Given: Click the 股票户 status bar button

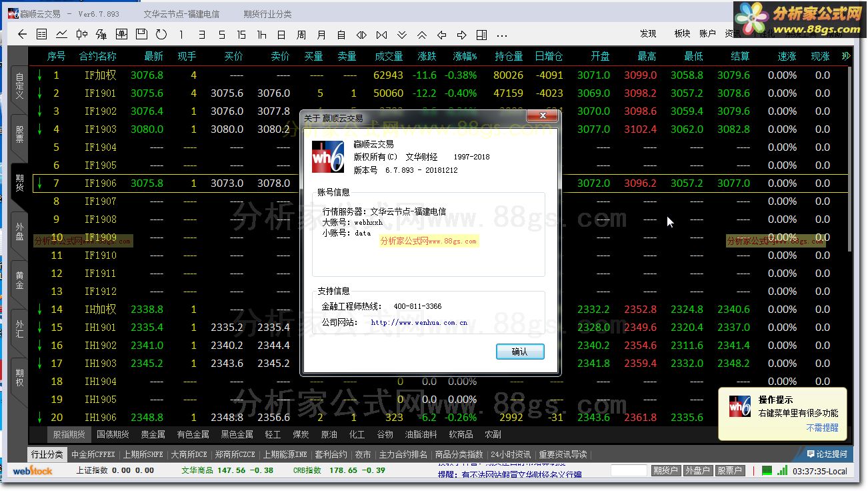Looking at the screenshot, I should (729, 470).
